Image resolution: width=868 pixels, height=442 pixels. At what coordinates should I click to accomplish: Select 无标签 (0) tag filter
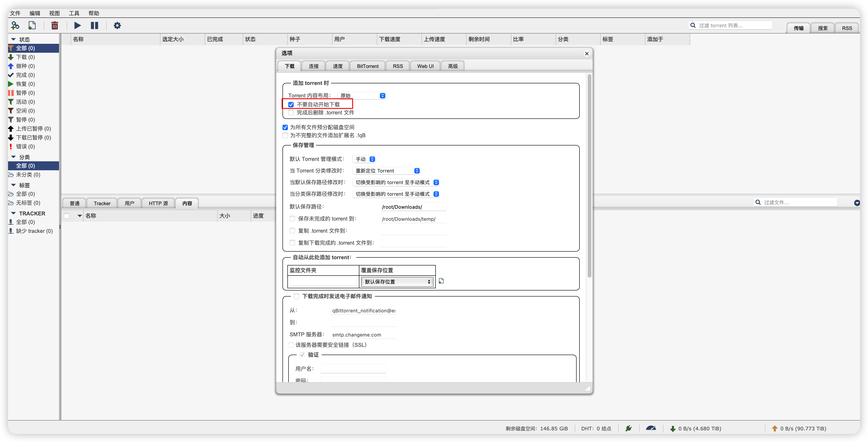click(x=33, y=203)
